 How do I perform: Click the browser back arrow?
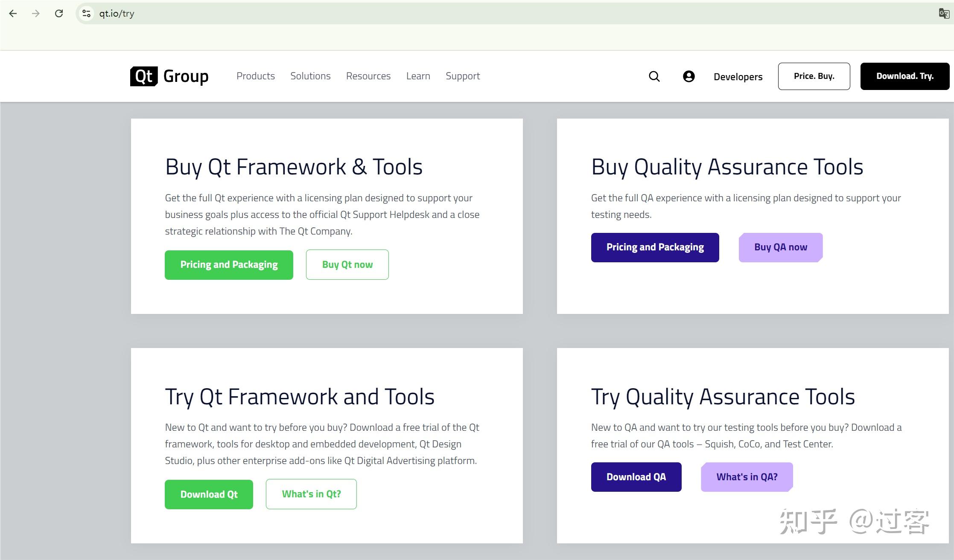13,14
